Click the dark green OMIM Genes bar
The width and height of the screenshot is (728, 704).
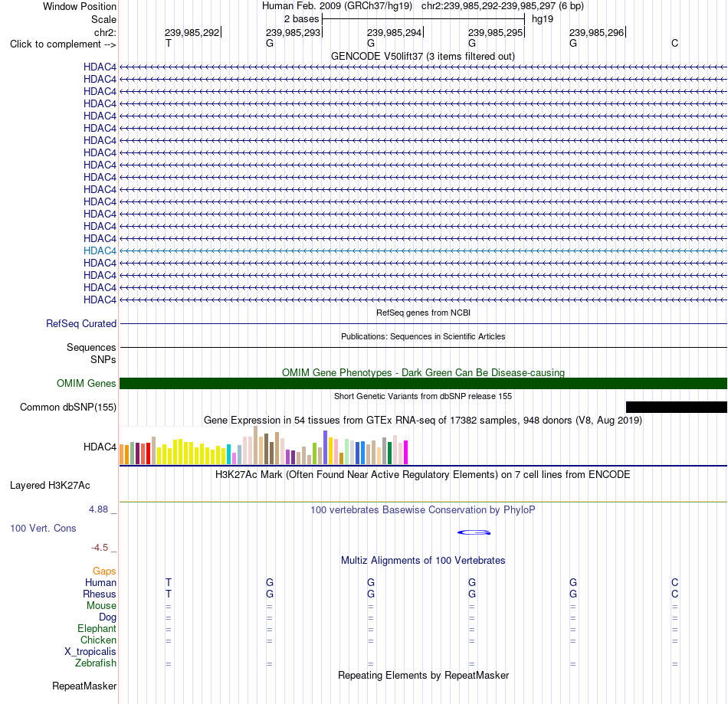tap(423, 383)
